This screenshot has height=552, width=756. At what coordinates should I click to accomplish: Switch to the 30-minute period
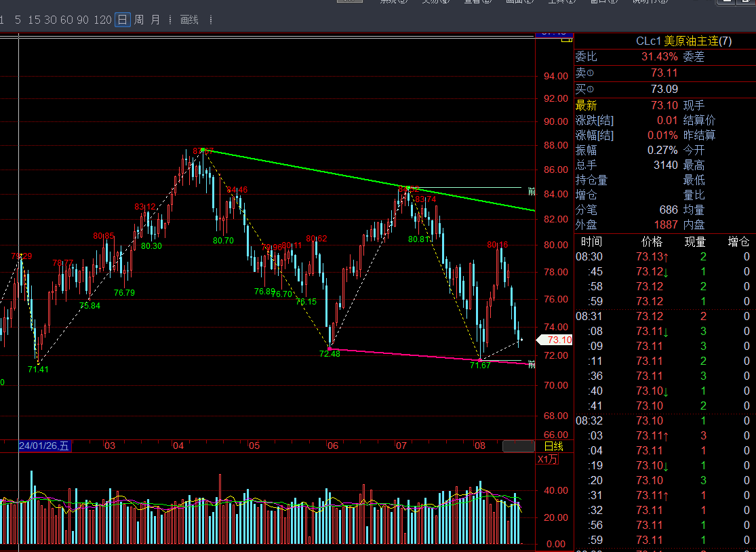pos(51,20)
